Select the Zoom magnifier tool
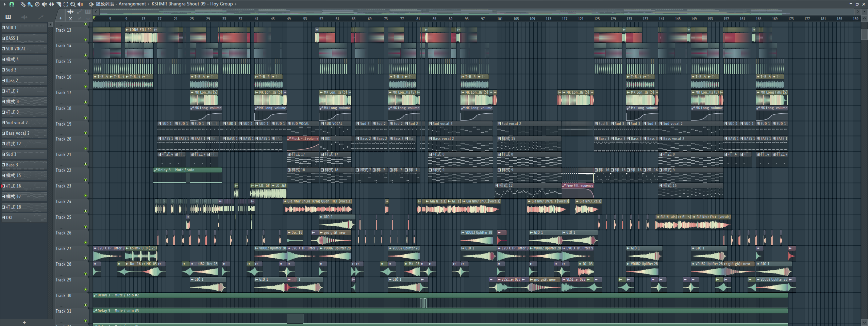 [x=73, y=4]
